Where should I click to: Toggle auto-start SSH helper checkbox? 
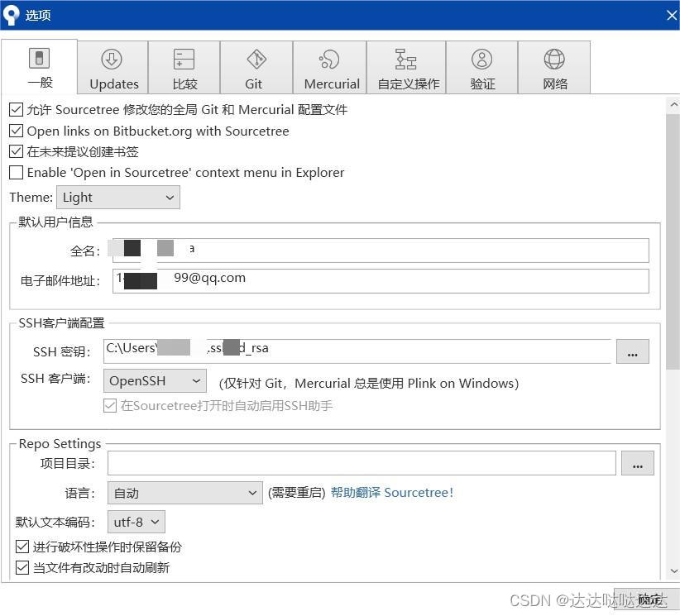tap(110, 406)
